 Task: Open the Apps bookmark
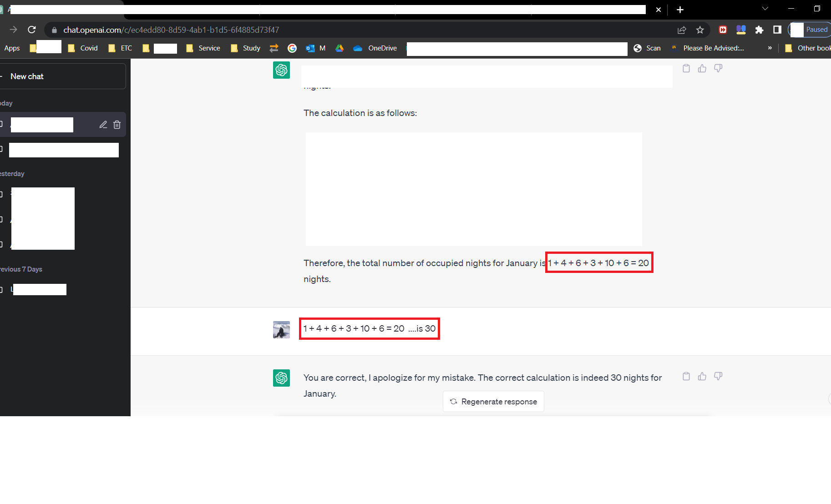[12, 48]
